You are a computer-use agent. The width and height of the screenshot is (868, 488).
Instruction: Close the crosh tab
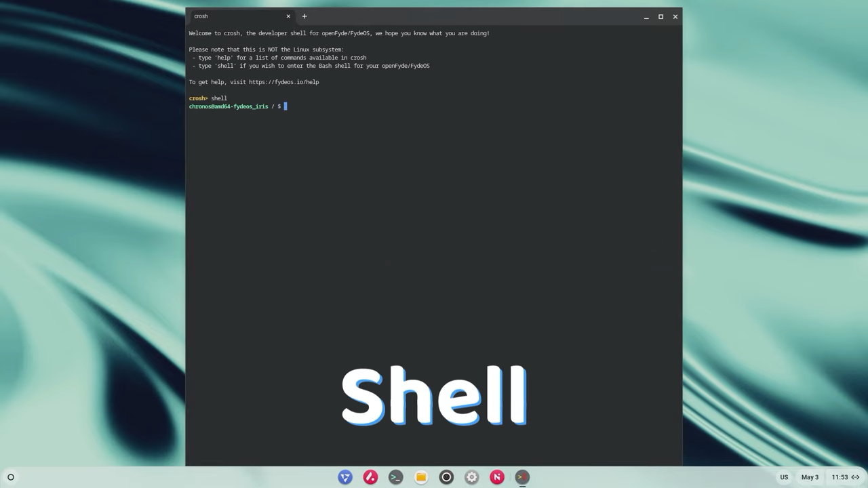[x=288, y=16]
